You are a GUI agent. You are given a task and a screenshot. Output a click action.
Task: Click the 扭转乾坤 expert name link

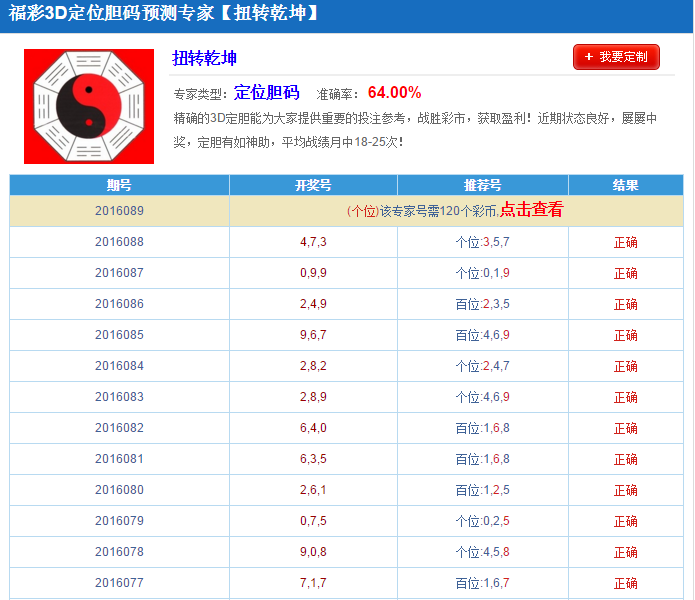point(204,58)
